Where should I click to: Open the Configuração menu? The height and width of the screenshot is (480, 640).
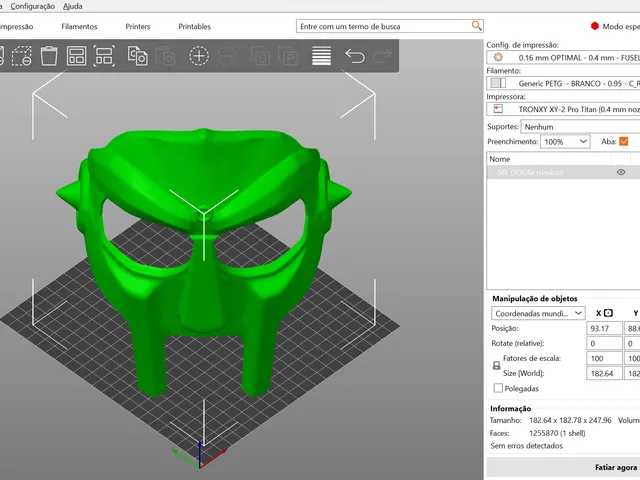(33, 6)
